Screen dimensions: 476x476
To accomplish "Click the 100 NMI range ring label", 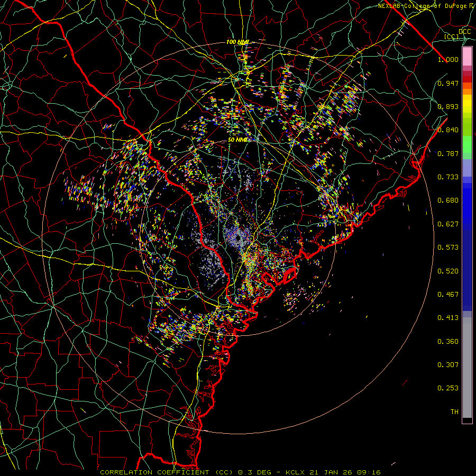I will [x=238, y=42].
